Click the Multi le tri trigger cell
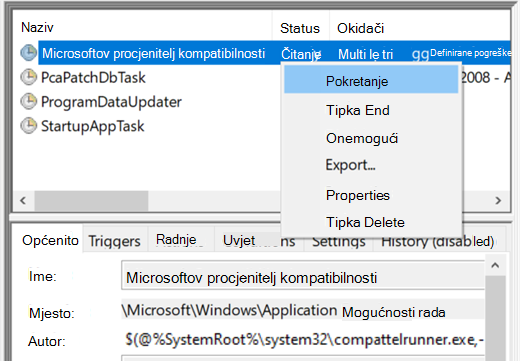Screen dimensions: 520x361 click(x=365, y=54)
